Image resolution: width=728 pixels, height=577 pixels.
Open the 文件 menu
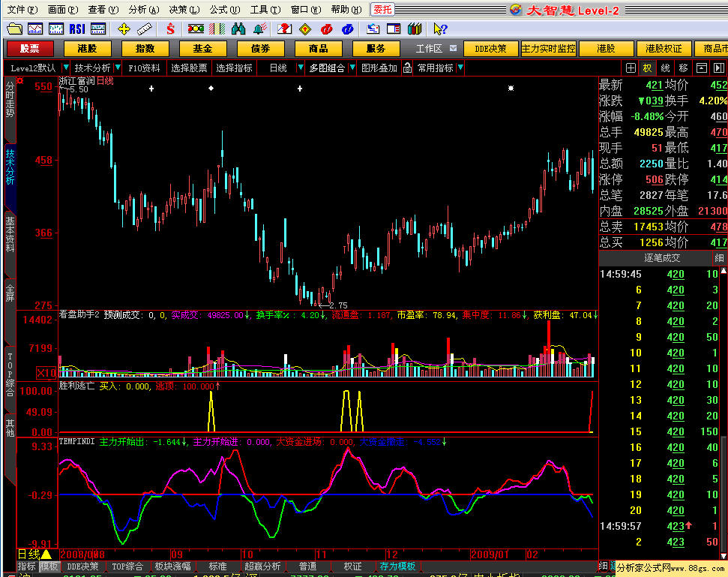(22, 9)
